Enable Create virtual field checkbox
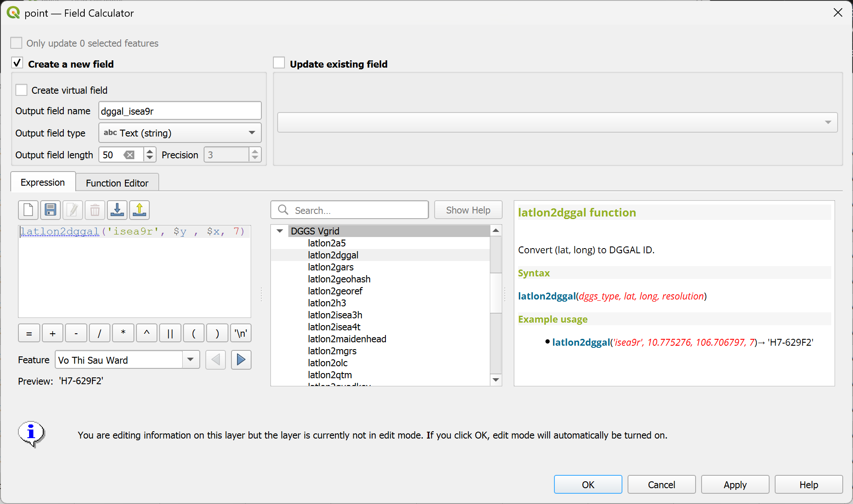Image resolution: width=853 pixels, height=504 pixels. 21,90
